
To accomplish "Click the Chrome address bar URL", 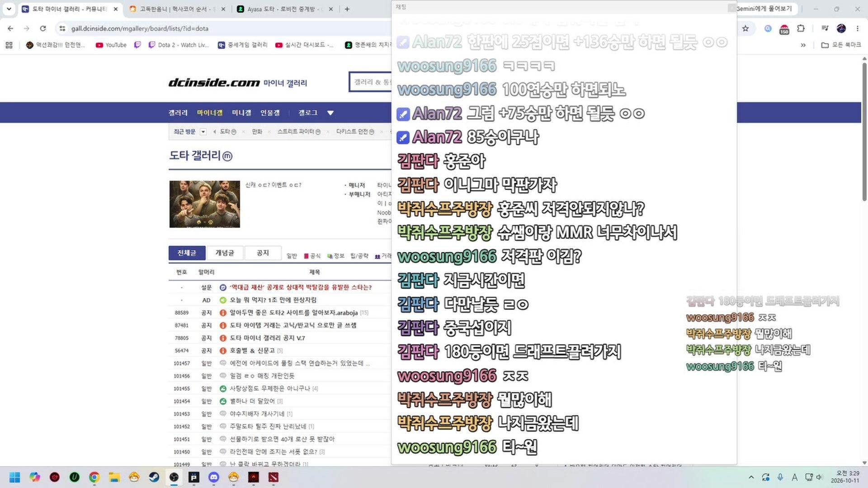I will click(140, 28).
